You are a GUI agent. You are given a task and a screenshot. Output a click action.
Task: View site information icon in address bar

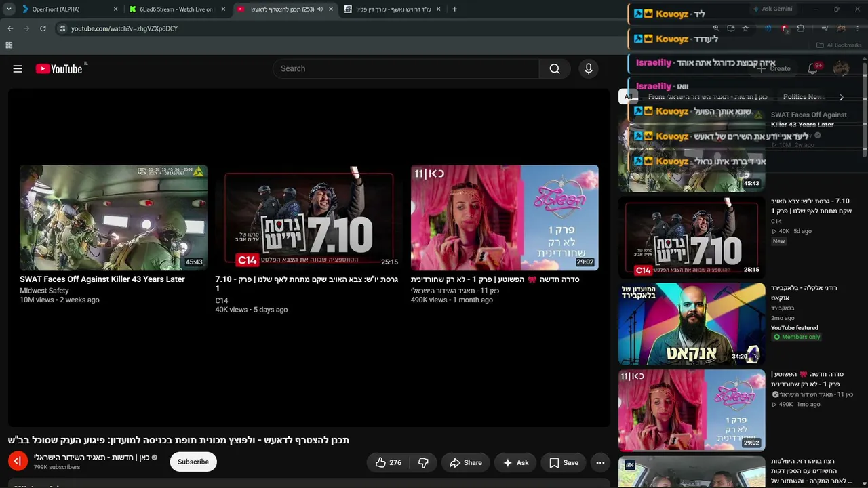click(x=62, y=28)
